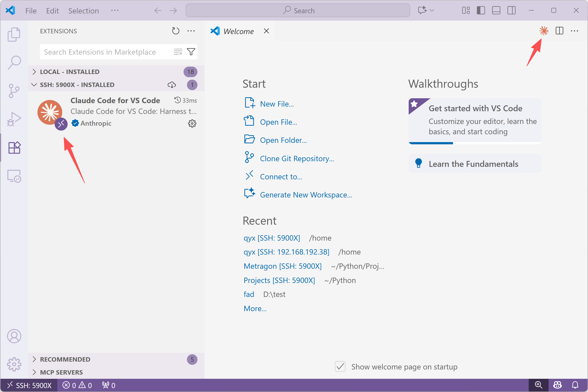Customize layout icon in title bar
This screenshot has height=392, width=588.
[x=466, y=10]
